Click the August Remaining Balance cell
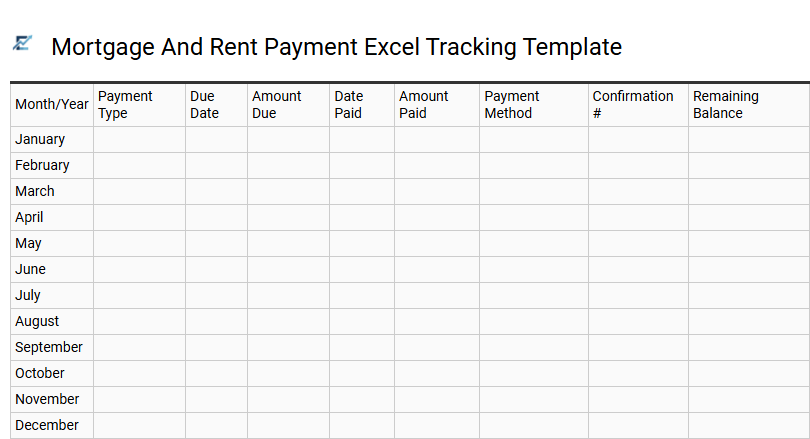 750,321
